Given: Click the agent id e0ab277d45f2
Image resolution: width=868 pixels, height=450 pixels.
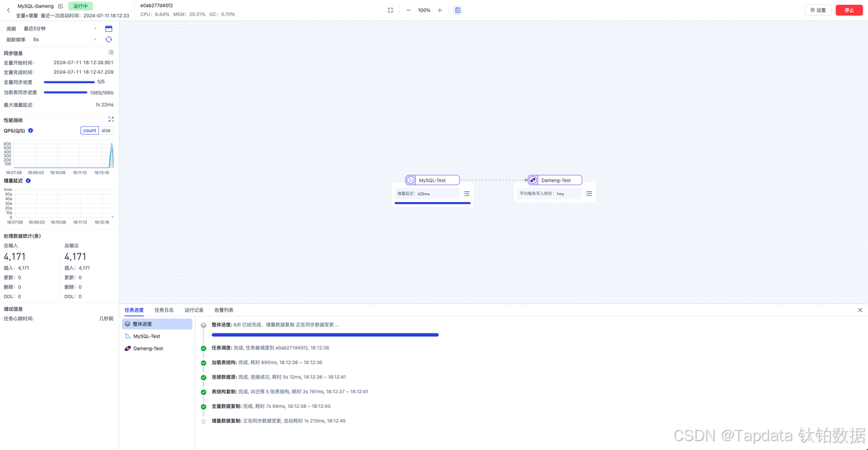Looking at the screenshot, I should pyautogui.click(x=157, y=5).
